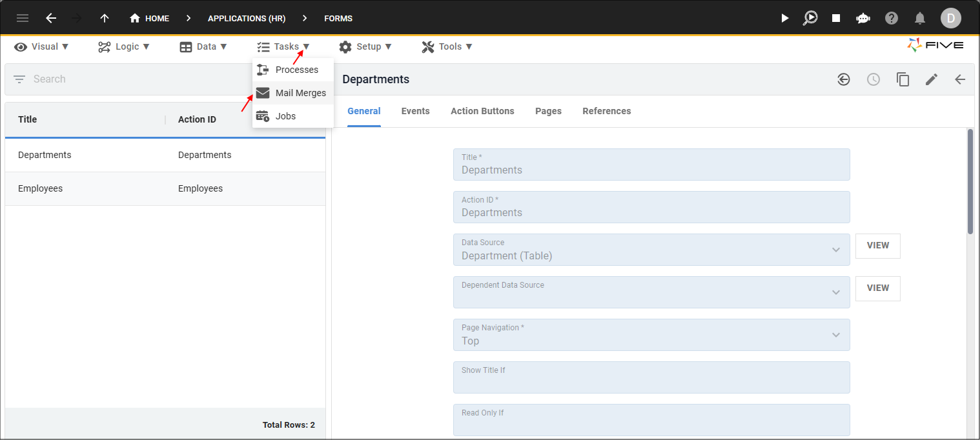
Task: Click VIEW beside Data Source
Action: [x=878, y=246]
